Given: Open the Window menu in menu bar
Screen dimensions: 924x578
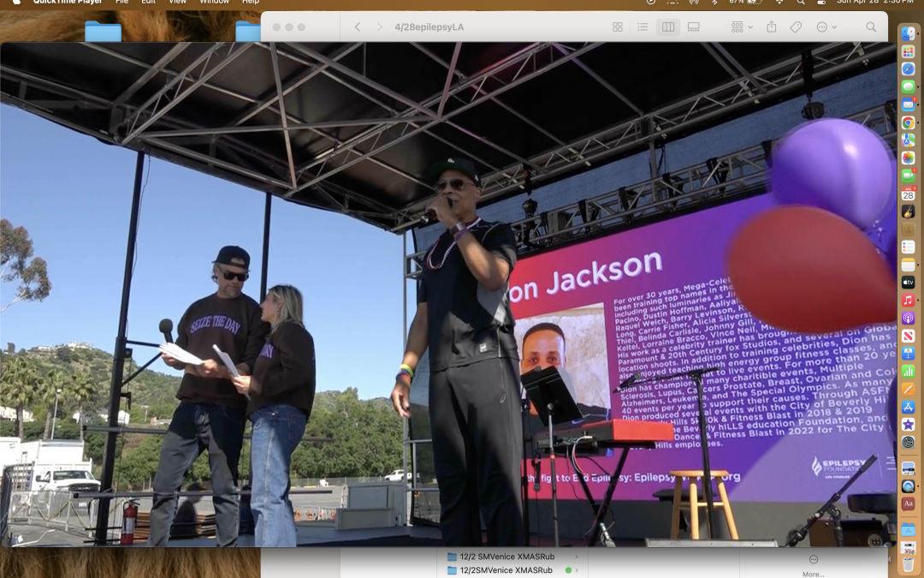Looking at the screenshot, I should click(214, 2).
